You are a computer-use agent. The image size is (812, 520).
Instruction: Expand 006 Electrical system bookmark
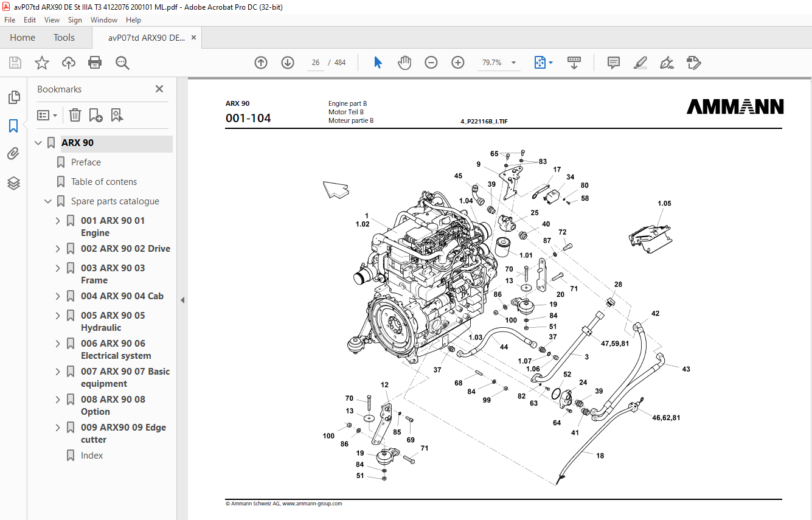click(x=58, y=344)
